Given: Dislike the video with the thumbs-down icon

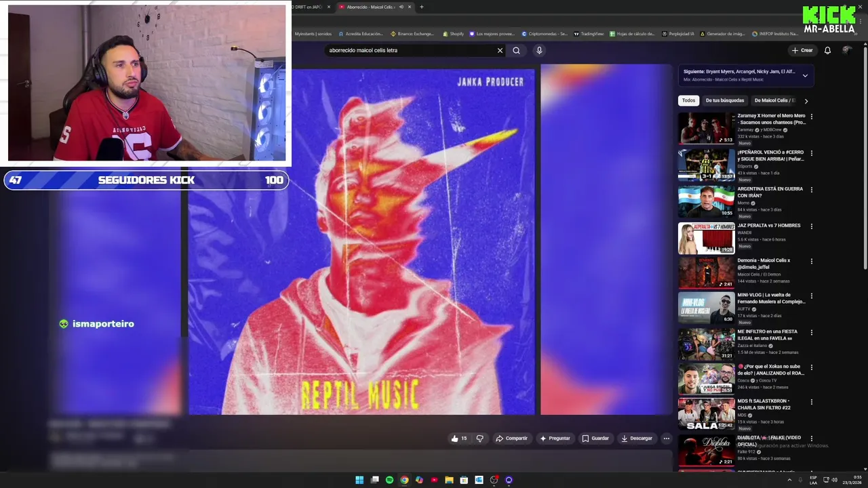Looking at the screenshot, I should (x=479, y=439).
